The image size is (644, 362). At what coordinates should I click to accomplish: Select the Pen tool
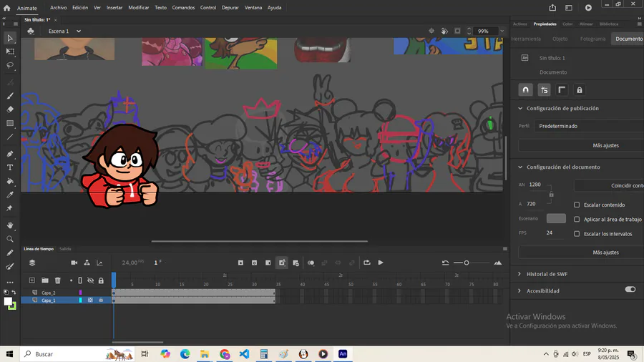[x=10, y=154]
